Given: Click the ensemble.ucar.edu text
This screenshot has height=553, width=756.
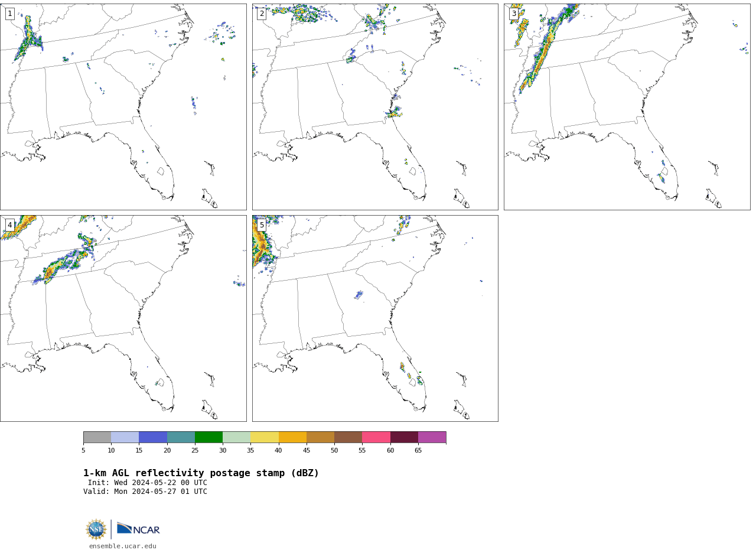Looking at the screenshot, I should pos(123,547).
